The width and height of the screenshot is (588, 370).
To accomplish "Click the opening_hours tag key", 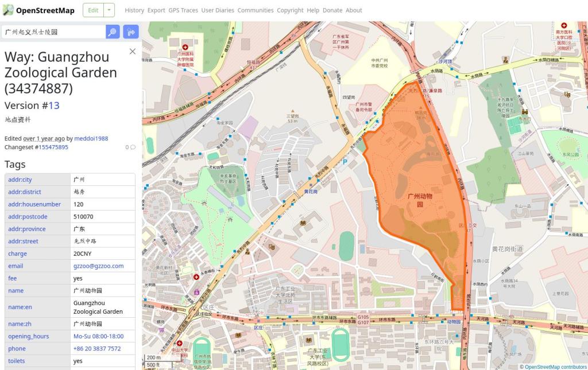I will [x=29, y=336].
